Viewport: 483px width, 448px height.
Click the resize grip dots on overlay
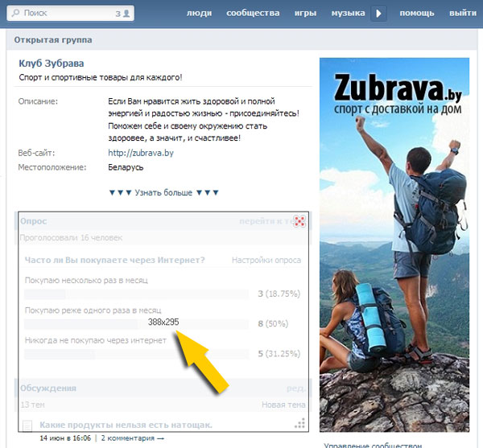(299, 424)
